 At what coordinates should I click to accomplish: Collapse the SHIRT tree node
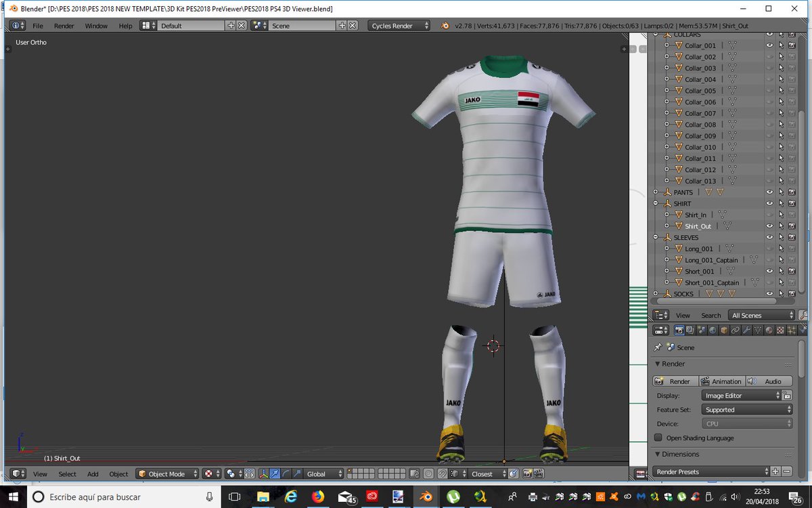(656, 203)
